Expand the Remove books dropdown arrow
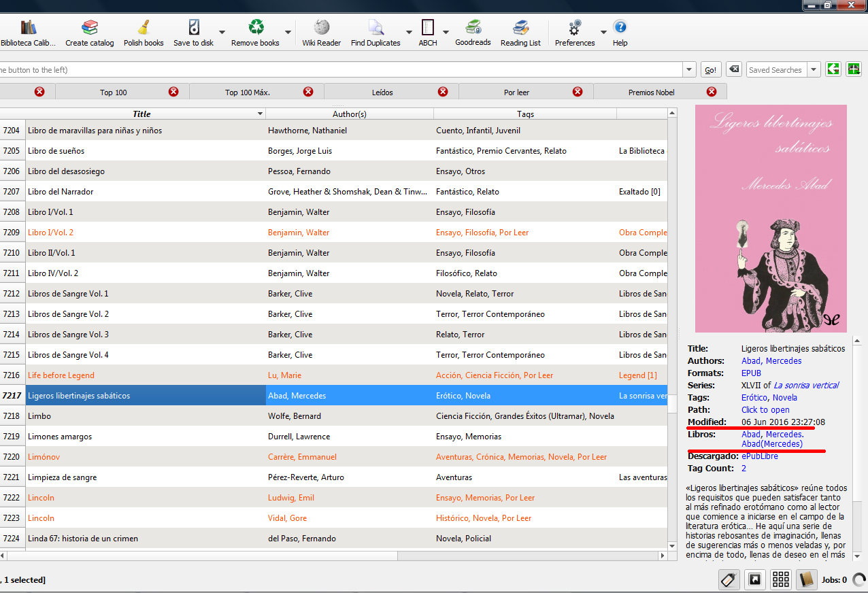 pyautogui.click(x=288, y=33)
